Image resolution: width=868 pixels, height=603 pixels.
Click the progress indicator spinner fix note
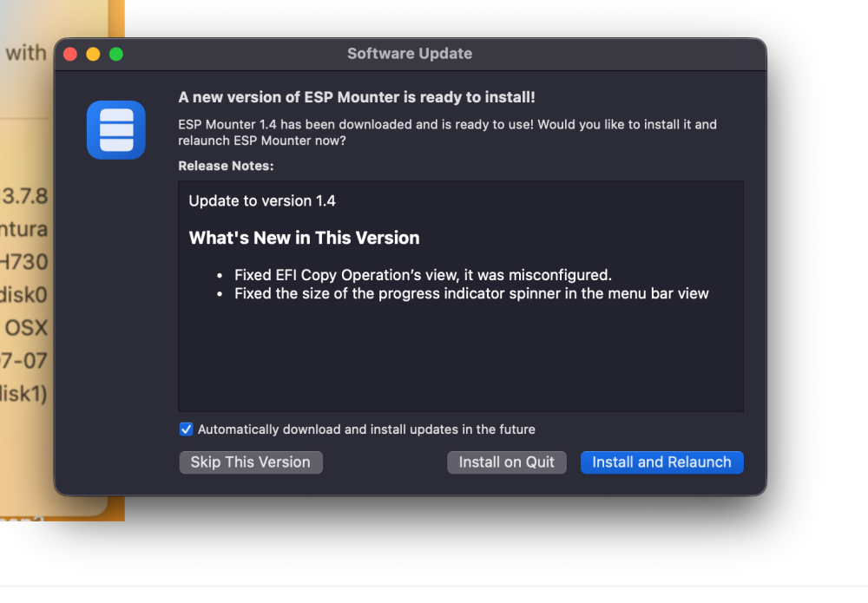tap(471, 294)
